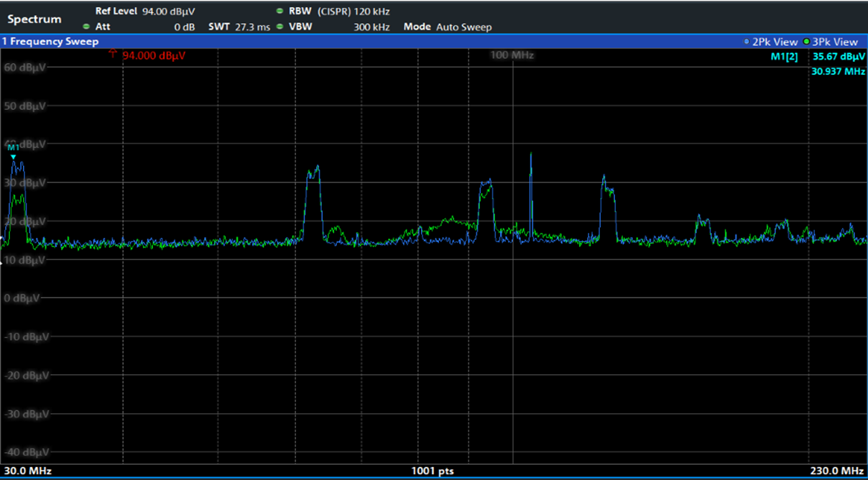Click the 230.0 MHz stop frequency label
Image resolution: width=868 pixels, height=480 pixels.
pos(836,471)
